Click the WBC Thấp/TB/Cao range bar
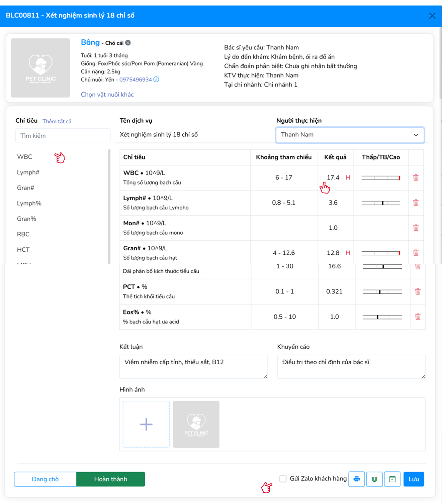This screenshot has height=504, width=442. pos(381,178)
